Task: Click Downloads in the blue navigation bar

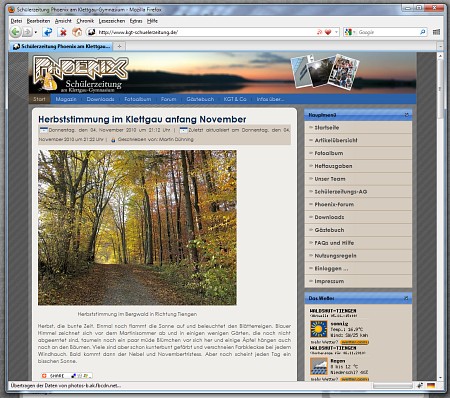Action: (100, 99)
